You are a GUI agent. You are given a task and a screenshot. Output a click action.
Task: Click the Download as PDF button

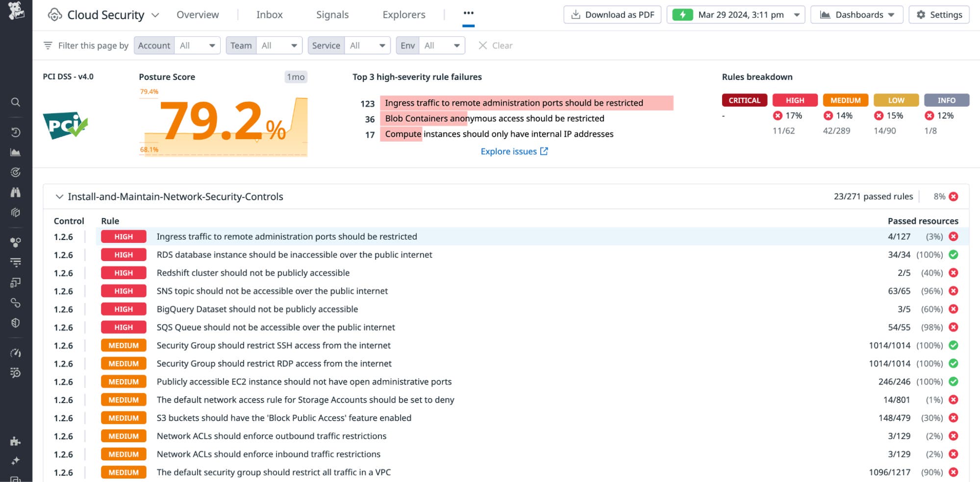click(x=612, y=14)
